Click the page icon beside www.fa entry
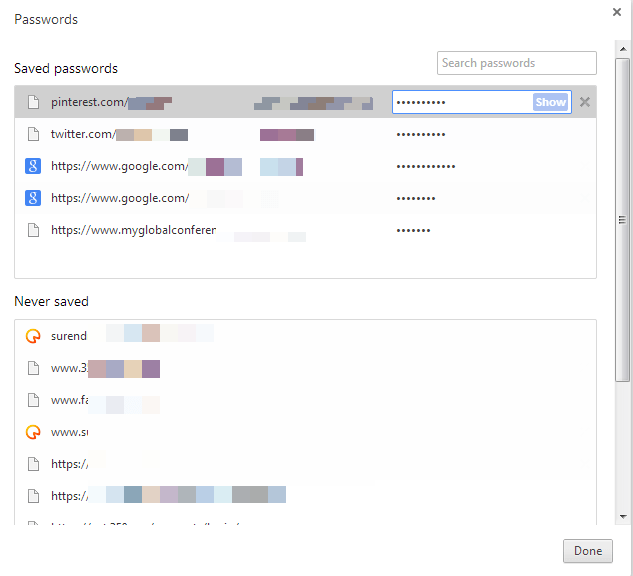The height and width of the screenshot is (576, 633). pyautogui.click(x=33, y=400)
